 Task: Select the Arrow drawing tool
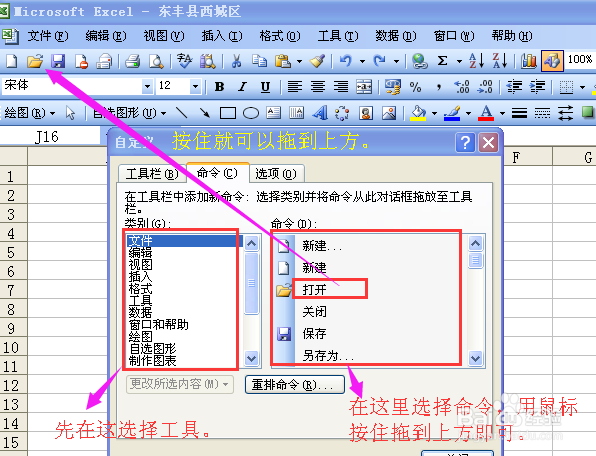[205, 113]
